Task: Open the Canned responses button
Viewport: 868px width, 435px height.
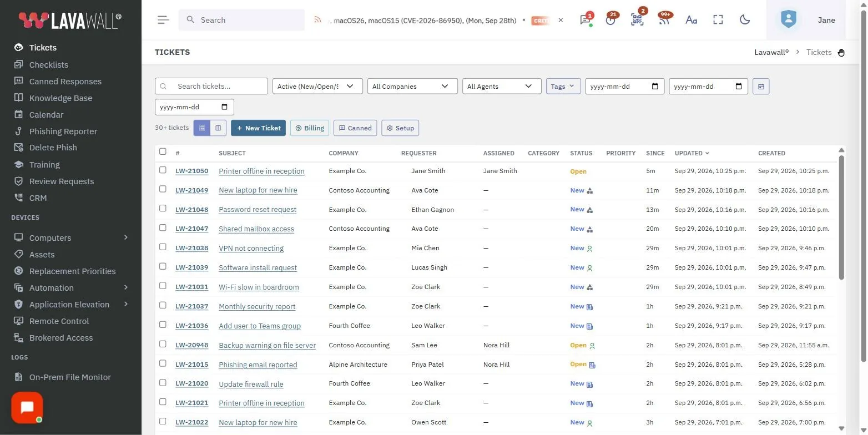Action: (355, 128)
